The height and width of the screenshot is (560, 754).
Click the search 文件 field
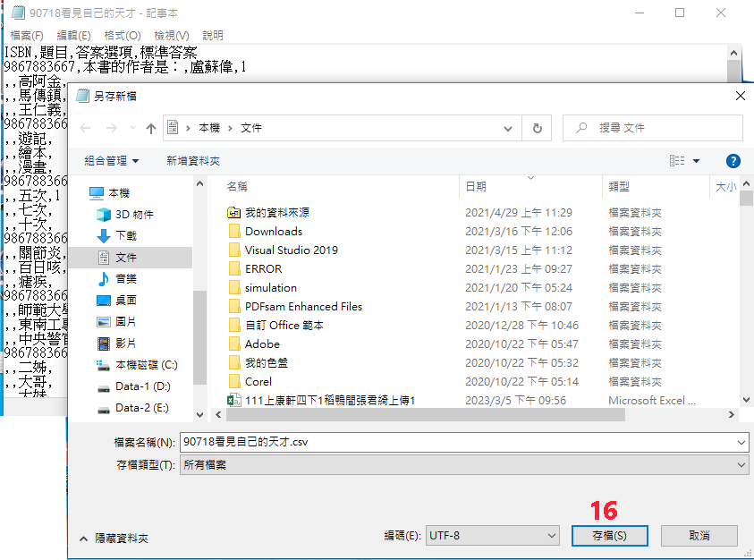point(653,128)
